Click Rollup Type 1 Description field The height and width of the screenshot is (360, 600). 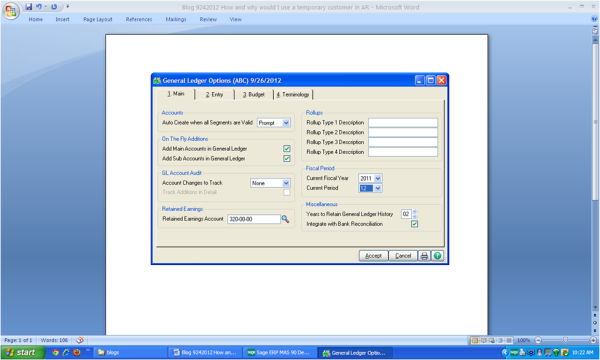[403, 122]
